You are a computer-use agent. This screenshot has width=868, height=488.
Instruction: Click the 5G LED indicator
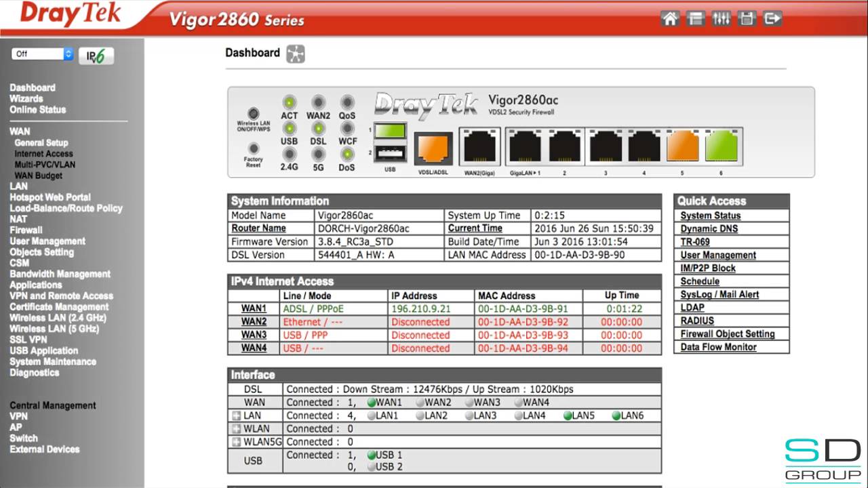tap(319, 154)
